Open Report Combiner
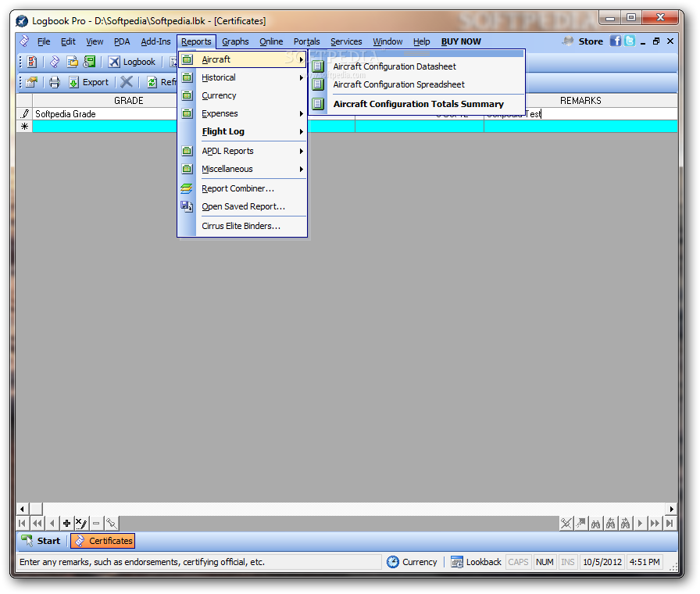The height and width of the screenshot is (594, 700). click(242, 188)
